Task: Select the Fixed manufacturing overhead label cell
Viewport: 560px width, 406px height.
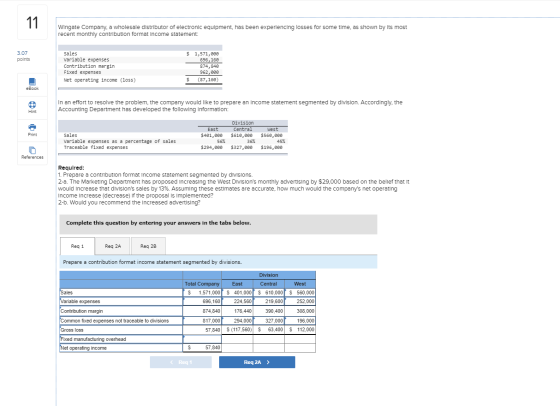Action: pos(121,339)
